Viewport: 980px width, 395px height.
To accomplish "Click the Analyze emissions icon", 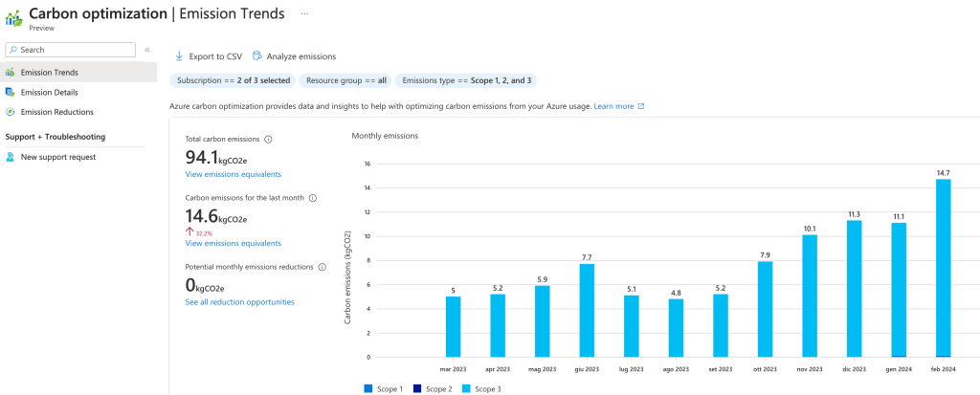I will [257, 56].
